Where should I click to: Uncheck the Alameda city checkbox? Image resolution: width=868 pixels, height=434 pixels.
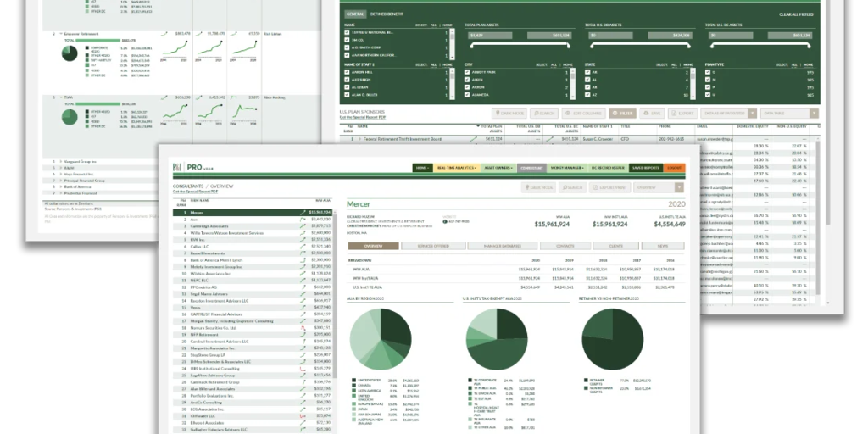[x=467, y=95]
